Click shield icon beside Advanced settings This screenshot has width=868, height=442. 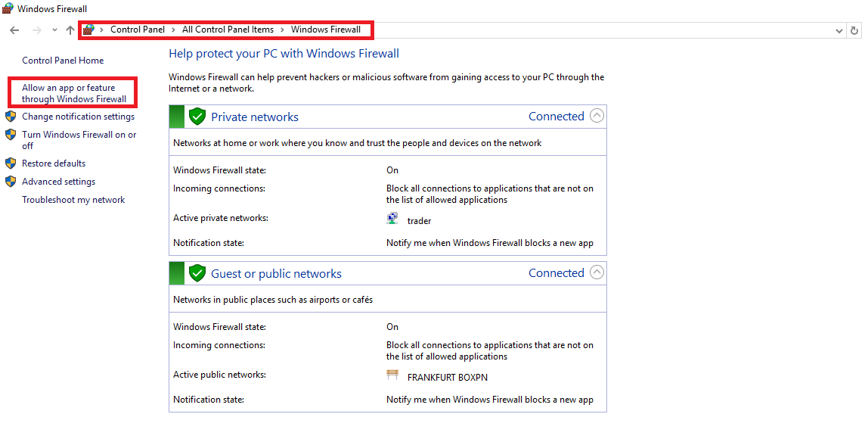coord(11,182)
